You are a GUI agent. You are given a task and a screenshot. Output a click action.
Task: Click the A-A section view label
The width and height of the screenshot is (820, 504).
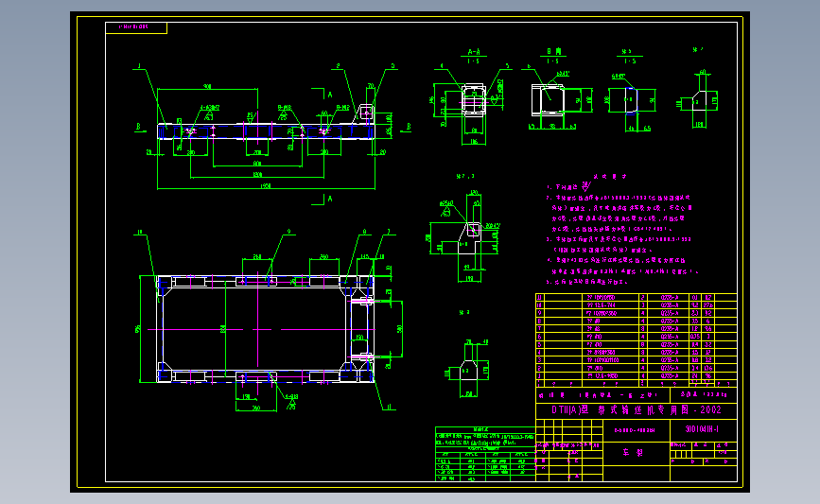tap(474, 52)
